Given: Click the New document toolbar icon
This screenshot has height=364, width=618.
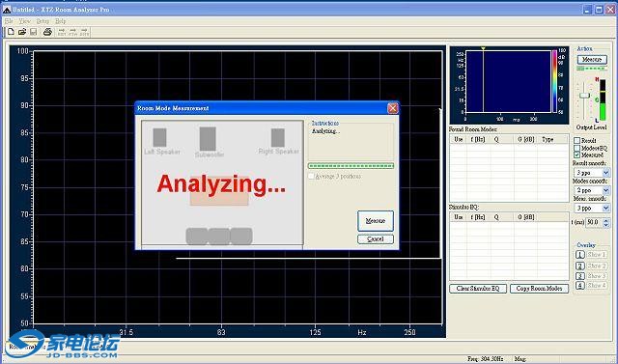Looking at the screenshot, I should pos(11,32).
